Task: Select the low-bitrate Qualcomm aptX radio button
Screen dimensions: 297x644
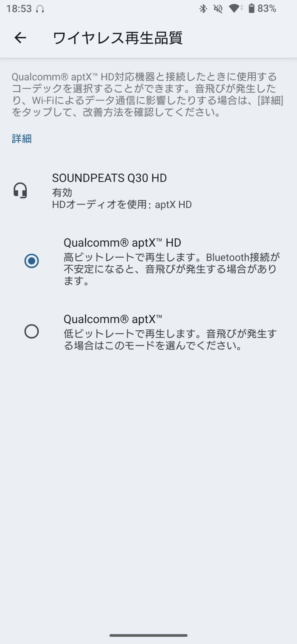Action: click(x=32, y=331)
